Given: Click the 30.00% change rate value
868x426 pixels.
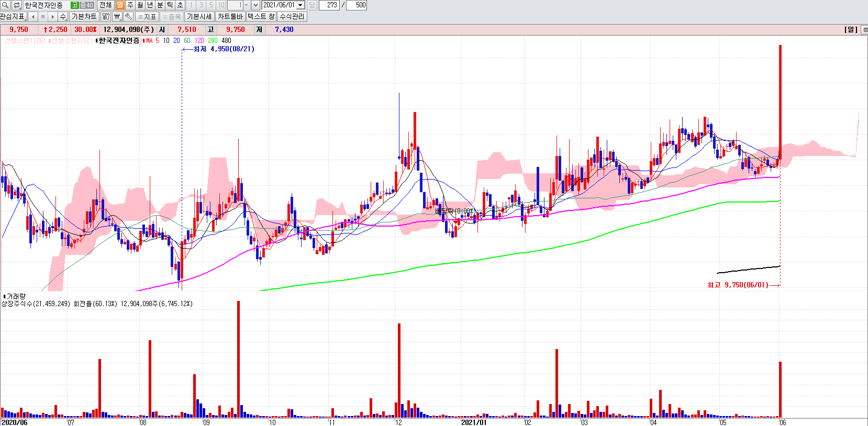Looking at the screenshot, I should pyautogui.click(x=85, y=30).
